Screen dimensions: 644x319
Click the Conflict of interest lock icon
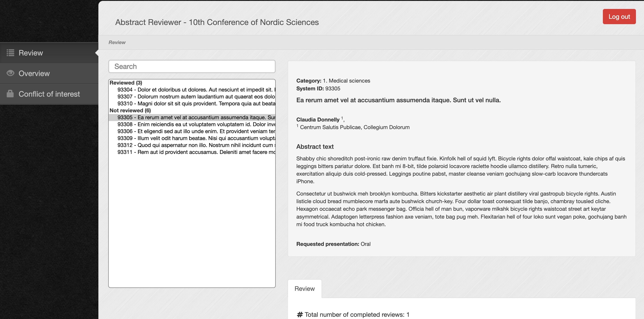[x=10, y=94]
